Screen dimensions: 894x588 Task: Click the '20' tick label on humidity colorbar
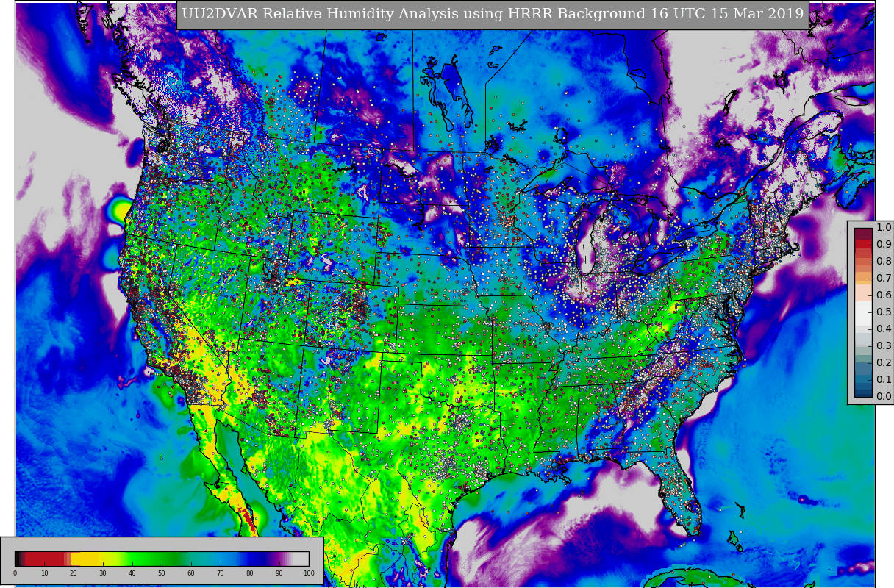(74, 573)
